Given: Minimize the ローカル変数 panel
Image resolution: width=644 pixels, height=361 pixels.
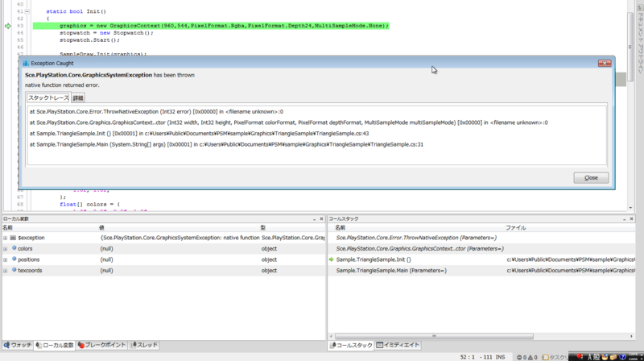Looking at the screenshot, I should (x=314, y=219).
